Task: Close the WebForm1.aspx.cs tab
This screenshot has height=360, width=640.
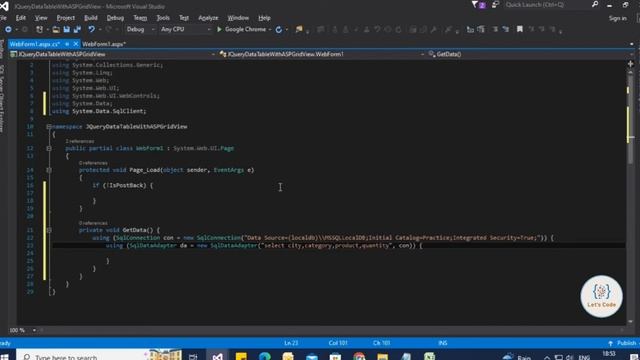Action: tap(76, 44)
